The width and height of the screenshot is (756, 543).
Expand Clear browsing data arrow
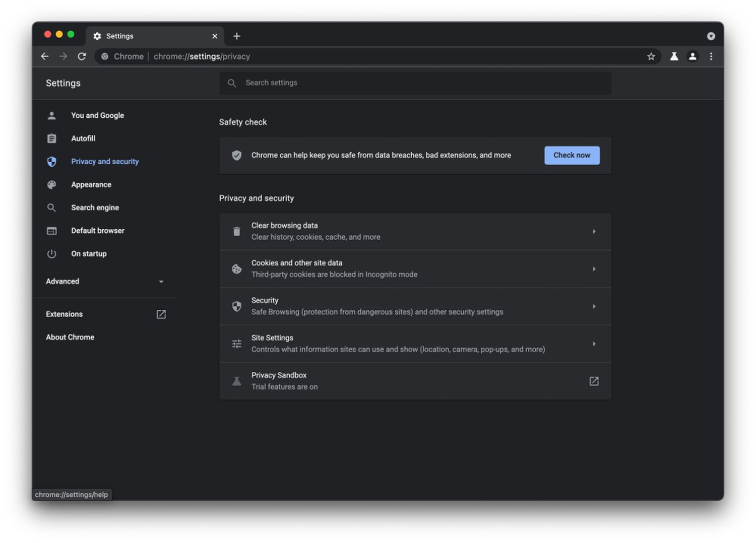click(x=594, y=232)
